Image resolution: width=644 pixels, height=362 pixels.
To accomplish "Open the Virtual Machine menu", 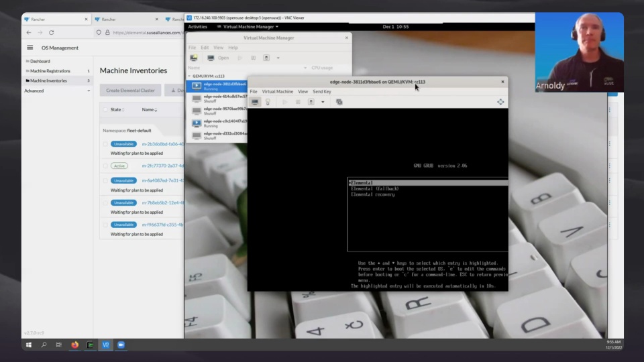I will 278,92.
